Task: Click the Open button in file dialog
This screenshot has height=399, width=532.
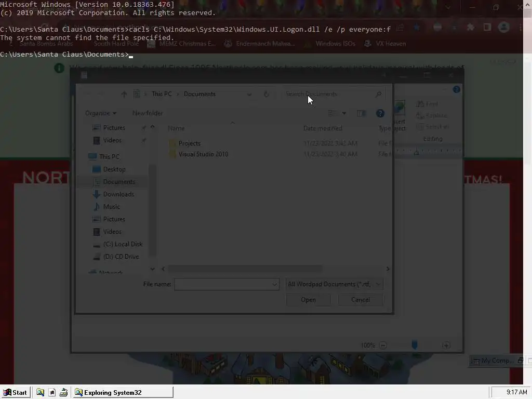Action: pyautogui.click(x=308, y=300)
